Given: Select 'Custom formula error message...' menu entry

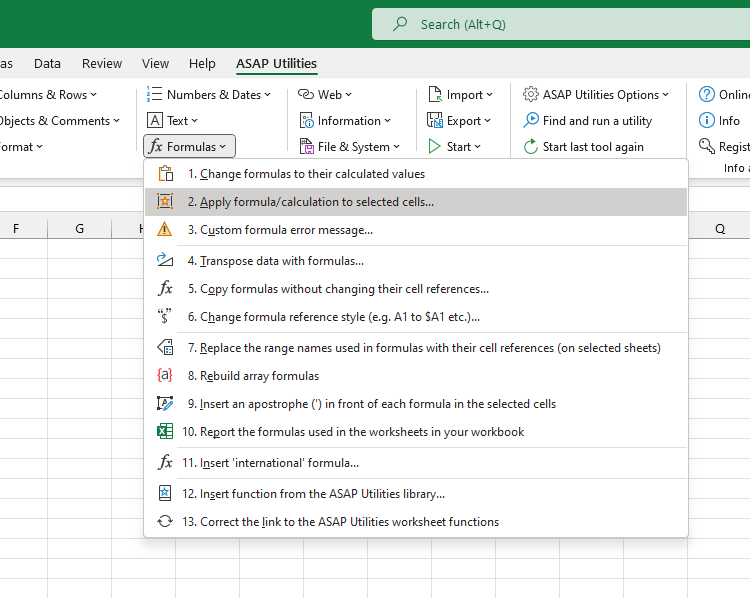Looking at the screenshot, I should 416,230.
